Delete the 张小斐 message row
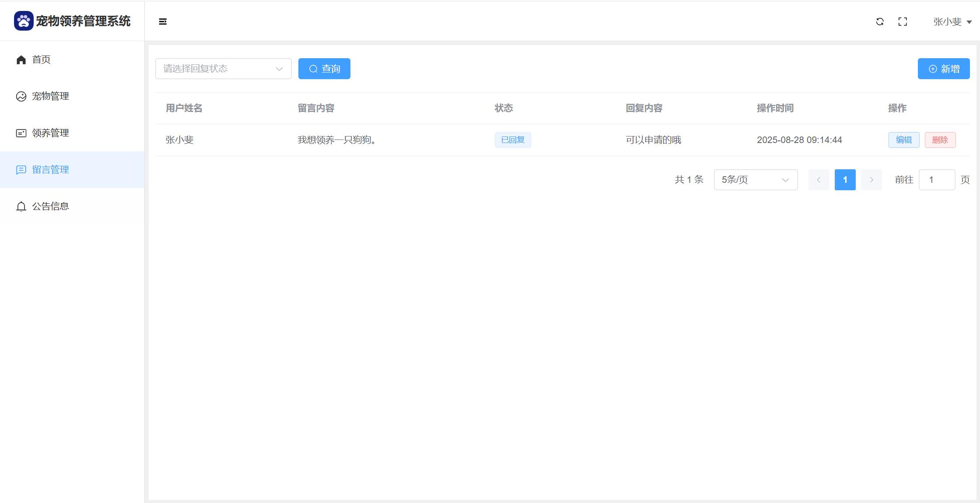The height and width of the screenshot is (503, 980). 940,140
